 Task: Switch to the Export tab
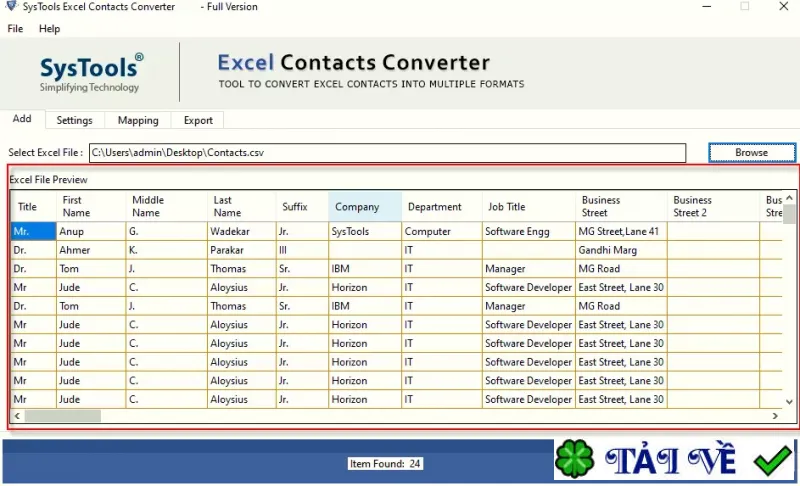point(198,120)
